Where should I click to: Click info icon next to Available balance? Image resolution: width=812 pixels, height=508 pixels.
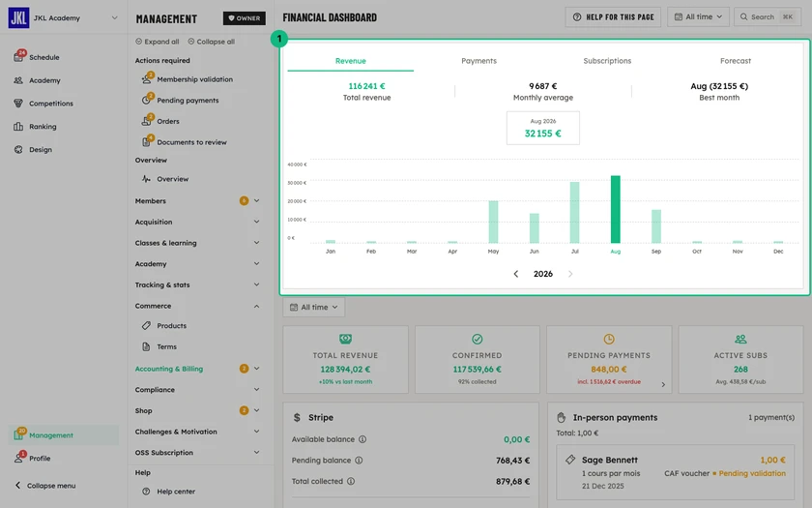pyautogui.click(x=362, y=439)
